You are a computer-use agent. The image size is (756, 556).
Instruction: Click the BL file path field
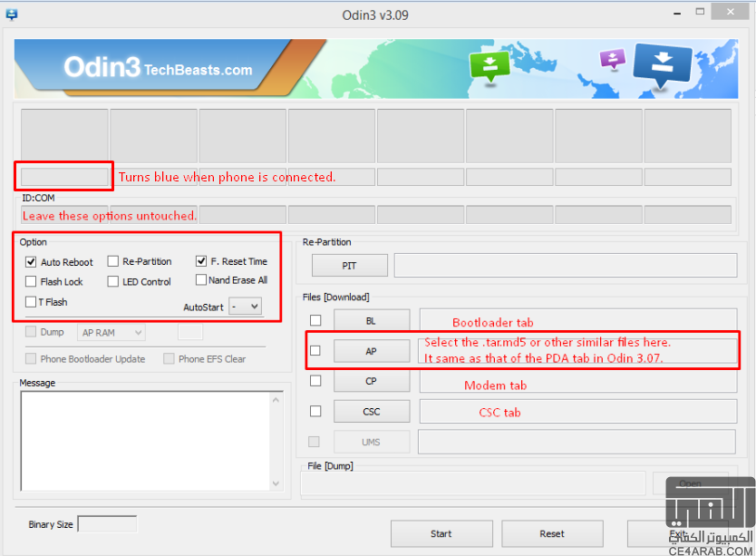[x=578, y=320]
